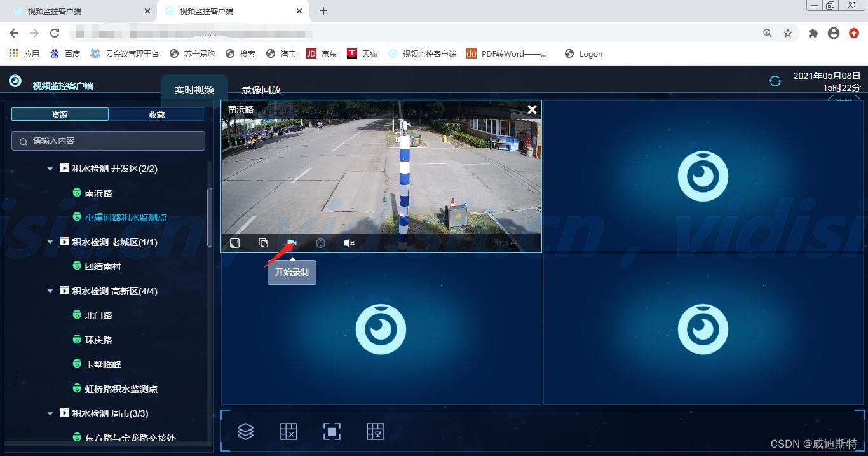Click the grid-with-monitor layout icon
This screenshot has width=868, height=456.
click(x=375, y=431)
